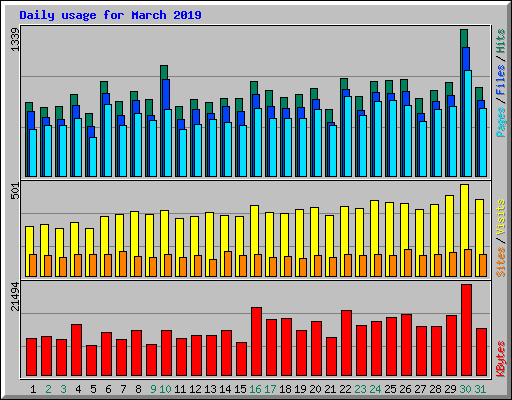The image size is (512, 400).
Task: Click the Sites legend label
Action: click(x=500, y=262)
